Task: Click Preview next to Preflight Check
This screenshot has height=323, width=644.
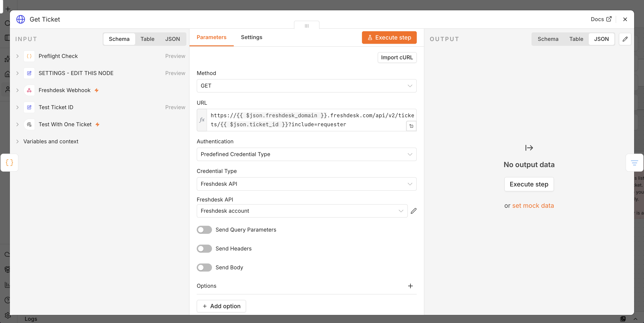Action: click(x=175, y=56)
